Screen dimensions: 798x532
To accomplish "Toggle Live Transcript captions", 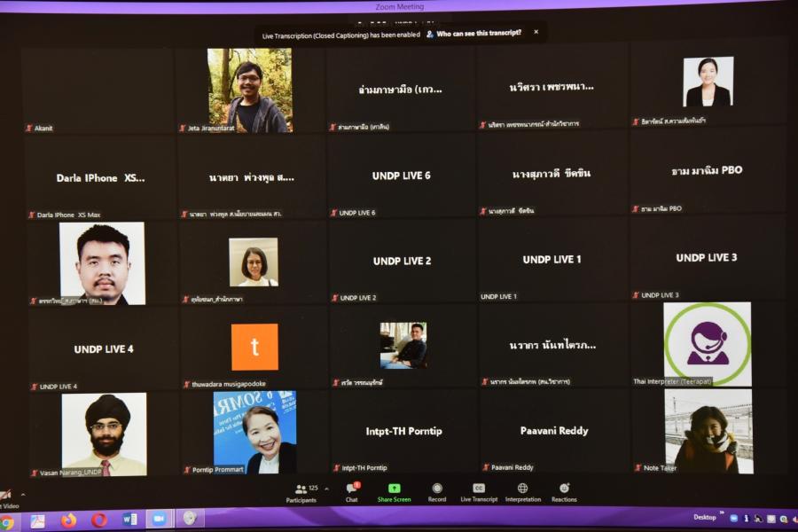I will point(479,491).
